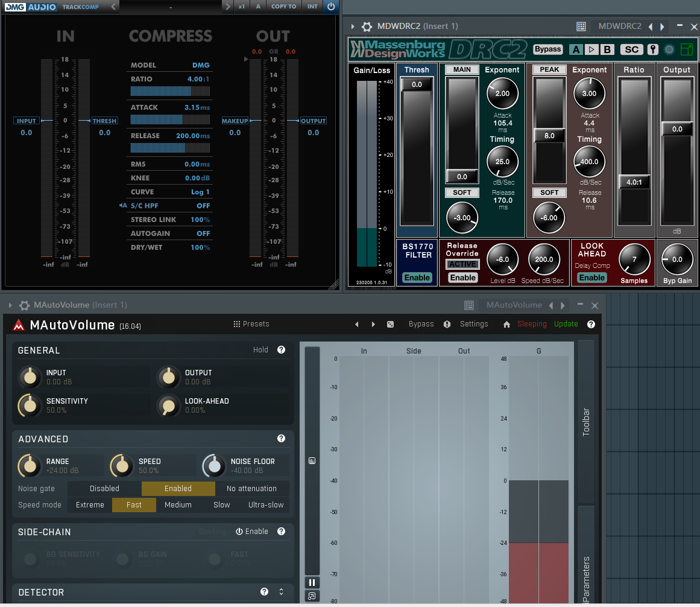The image size is (700, 607).
Task: Pause the MAutoVolume meter display
Action: click(x=312, y=582)
